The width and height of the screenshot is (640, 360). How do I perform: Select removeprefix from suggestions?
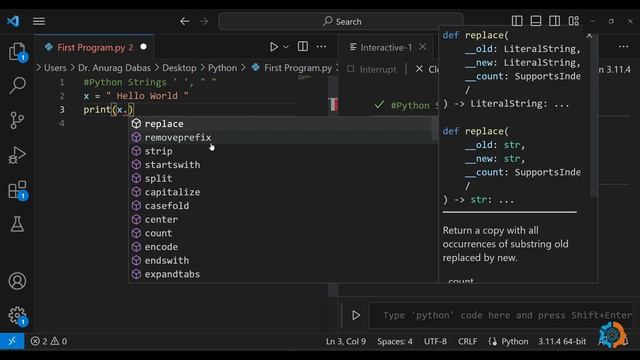click(282, 138)
